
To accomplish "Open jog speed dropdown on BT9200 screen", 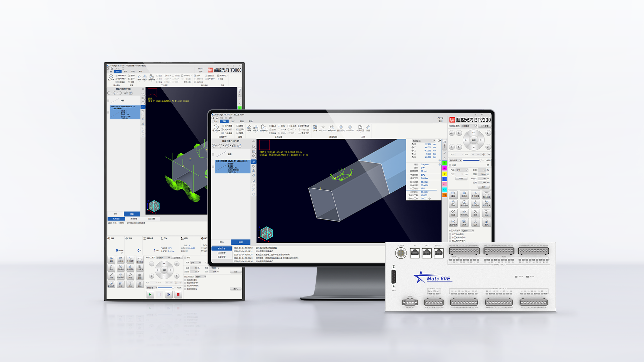I will [455, 160].
